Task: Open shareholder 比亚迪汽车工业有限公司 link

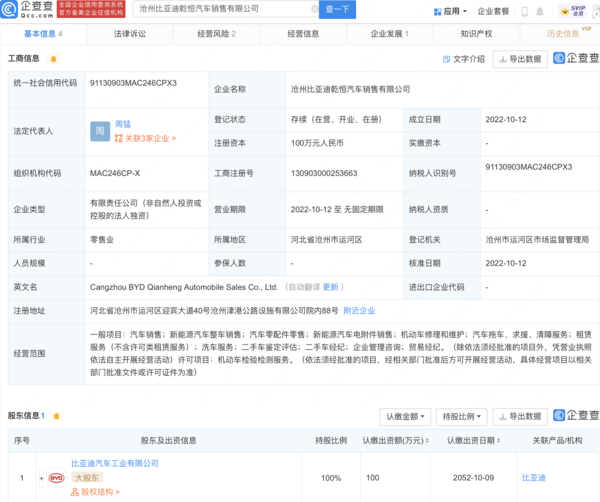Action: (x=115, y=463)
